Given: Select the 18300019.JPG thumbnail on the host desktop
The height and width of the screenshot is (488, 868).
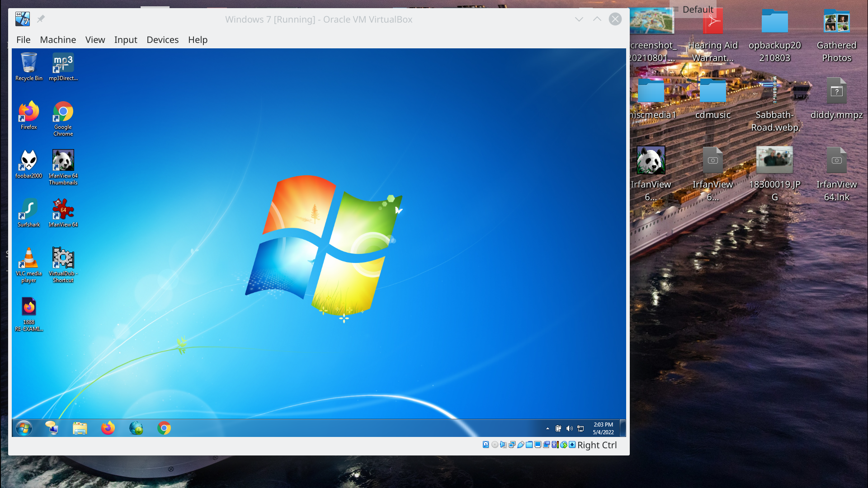Looking at the screenshot, I should coord(775,174).
